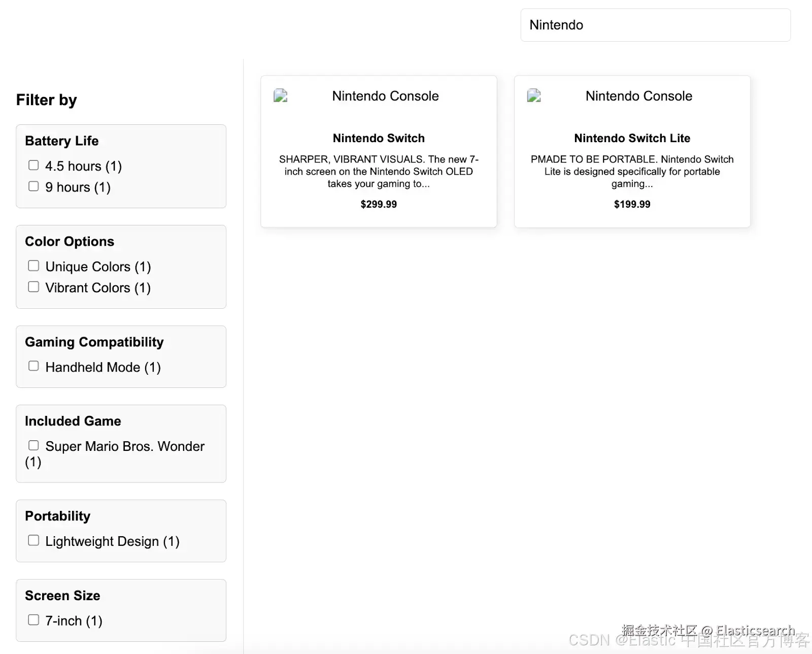
Task: Toggle the Handheld Mode filter
Action: 33,366
